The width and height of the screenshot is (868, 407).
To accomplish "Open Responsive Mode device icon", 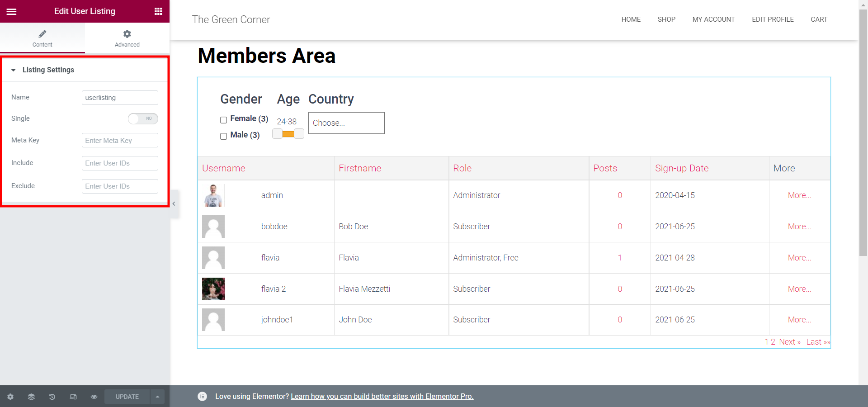I will pos(73,397).
